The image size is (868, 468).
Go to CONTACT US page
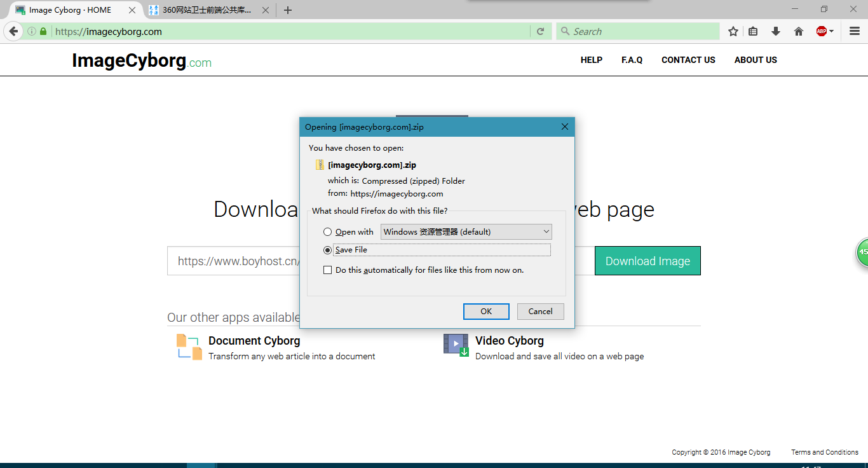pos(688,60)
